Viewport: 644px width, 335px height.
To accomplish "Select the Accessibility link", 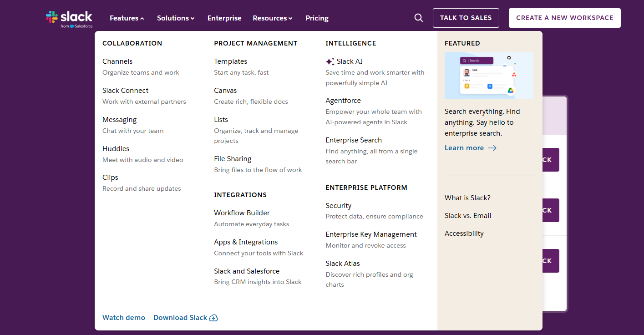I will coord(464,233).
